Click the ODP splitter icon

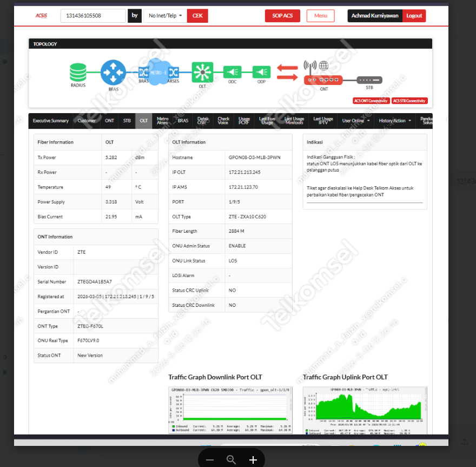[x=261, y=73]
